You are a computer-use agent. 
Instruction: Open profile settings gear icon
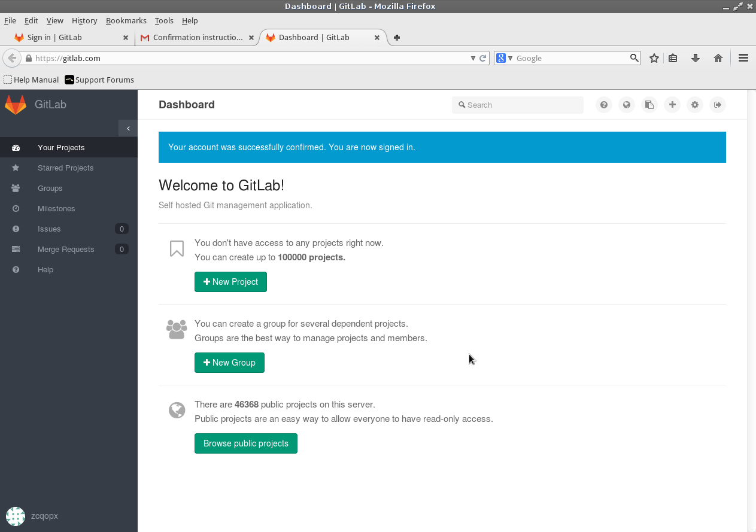point(695,105)
